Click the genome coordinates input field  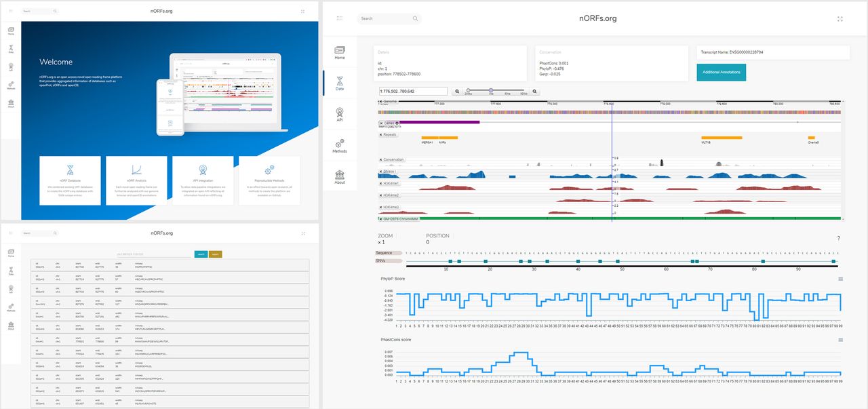(413, 91)
